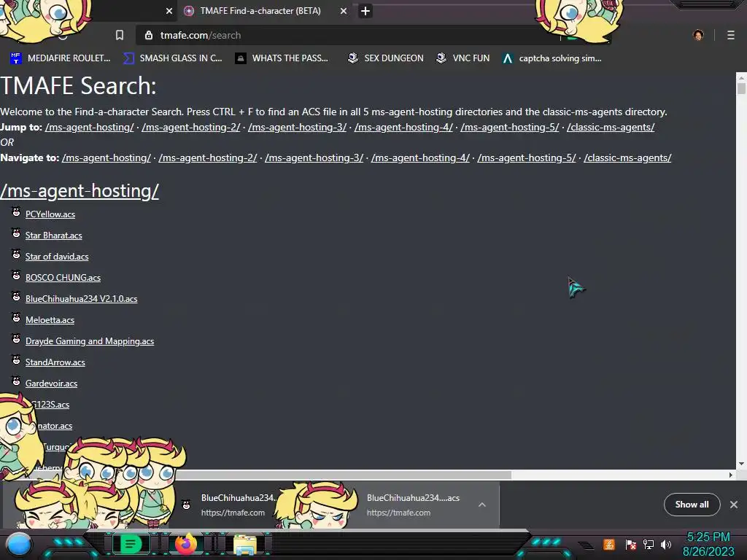Click the horizontal scrollbar thumb

343,475
